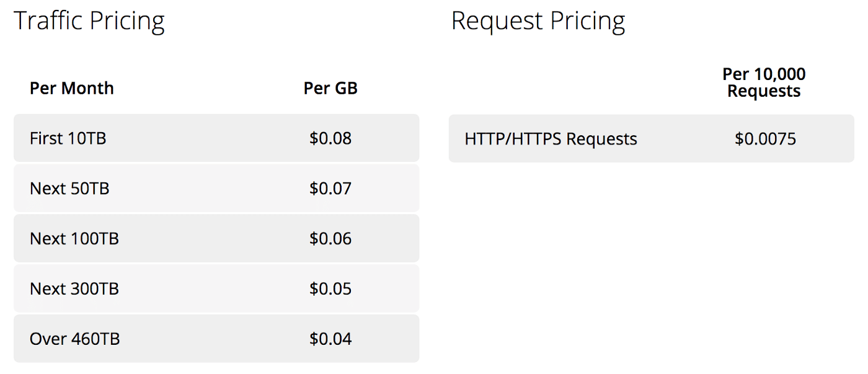The width and height of the screenshot is (868, 374).
Task: Select the Per Month column header
Action: coord(72,88)
